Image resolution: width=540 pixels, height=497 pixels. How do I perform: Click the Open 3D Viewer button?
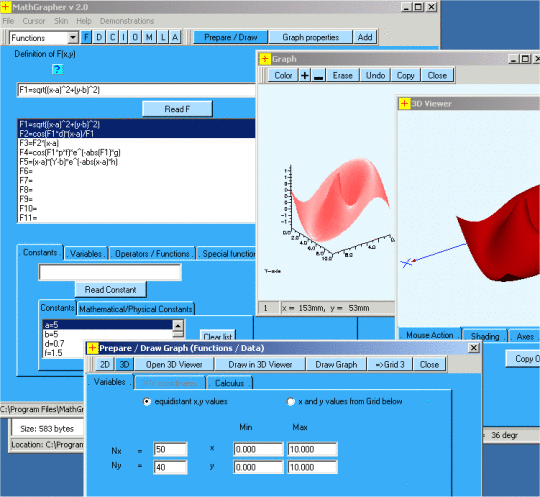coord(174,364)
